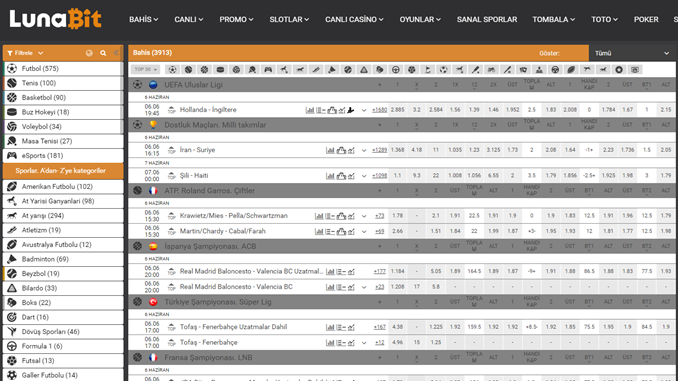Screen dimensions: 678x381
Task: Open the TOP 50 dropdown
Action: point(145,69)
